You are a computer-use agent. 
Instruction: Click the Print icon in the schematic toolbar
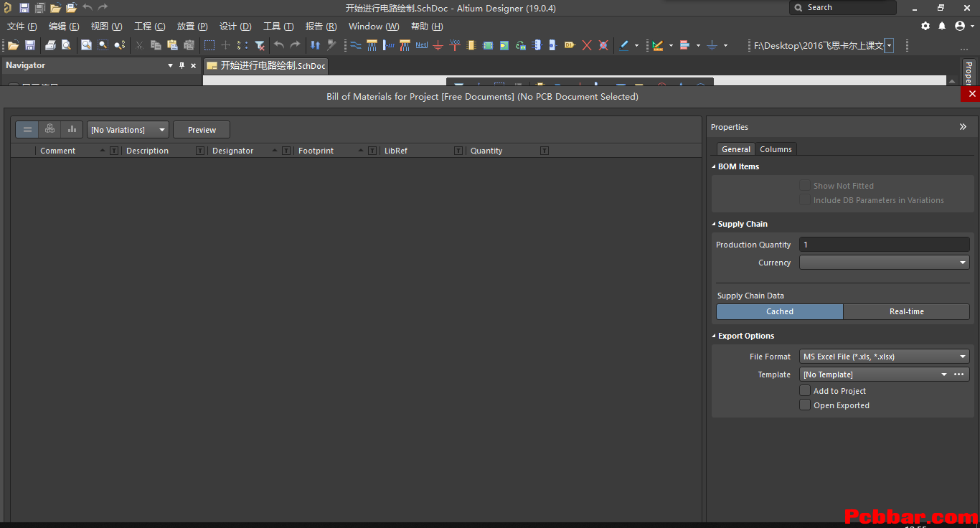[50, 45]
